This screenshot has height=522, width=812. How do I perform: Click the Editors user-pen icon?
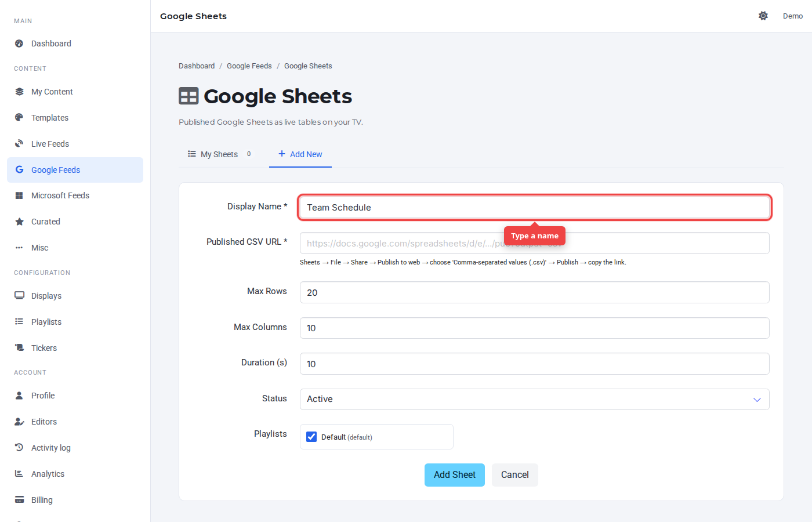(19, 422)
